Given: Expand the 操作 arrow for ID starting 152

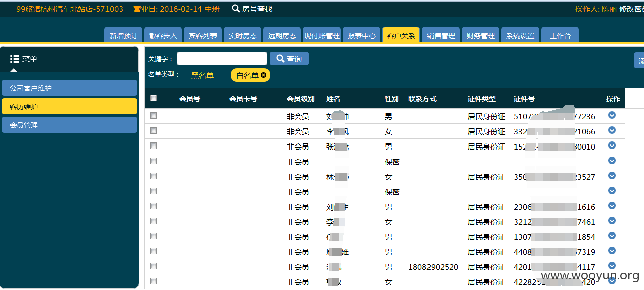Looking at the screenshot, I should click(612, 146).
